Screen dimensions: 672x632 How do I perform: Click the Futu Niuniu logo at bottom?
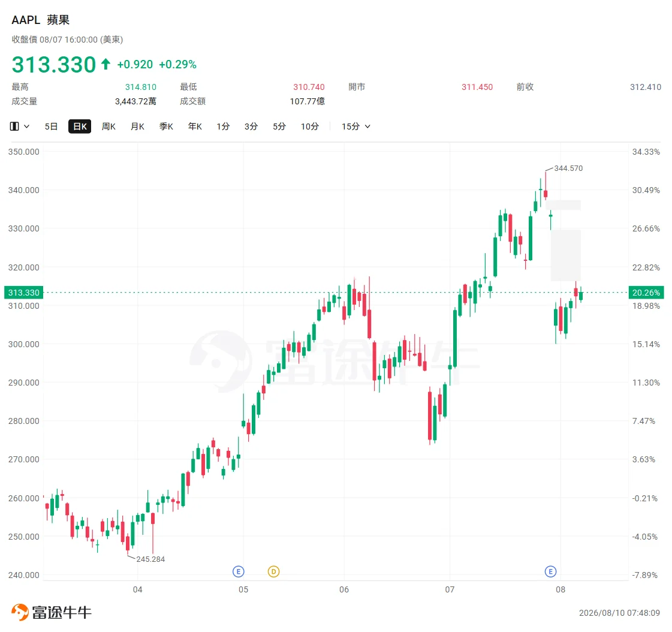pos(52,612)
